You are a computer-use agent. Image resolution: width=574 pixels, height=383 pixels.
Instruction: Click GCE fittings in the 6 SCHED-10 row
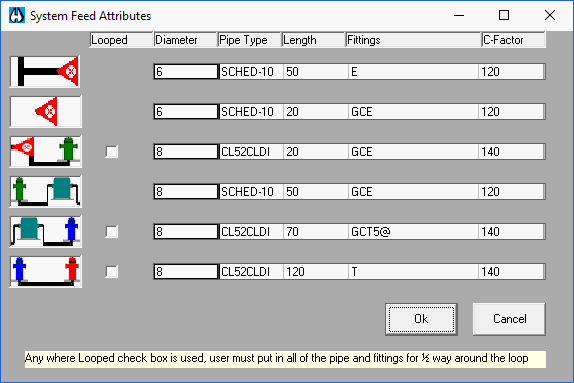[x=413, y=112]
